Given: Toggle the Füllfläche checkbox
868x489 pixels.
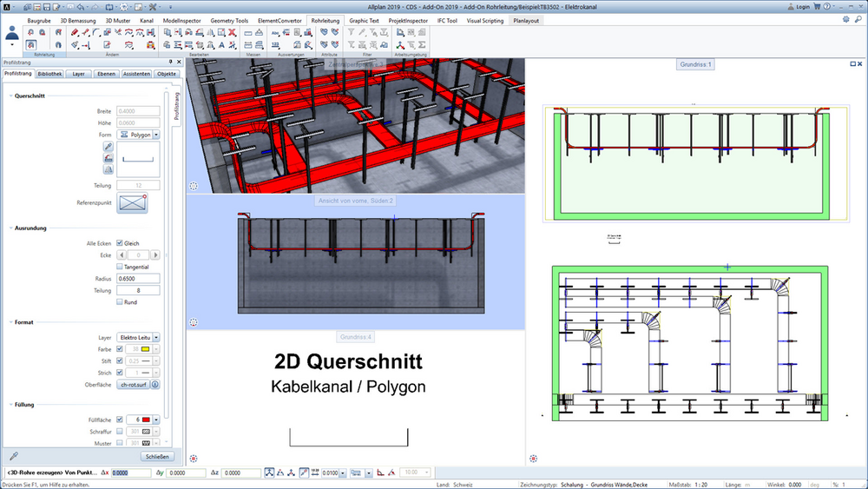Looking at the screenshot, I should (x=120, y=420).
